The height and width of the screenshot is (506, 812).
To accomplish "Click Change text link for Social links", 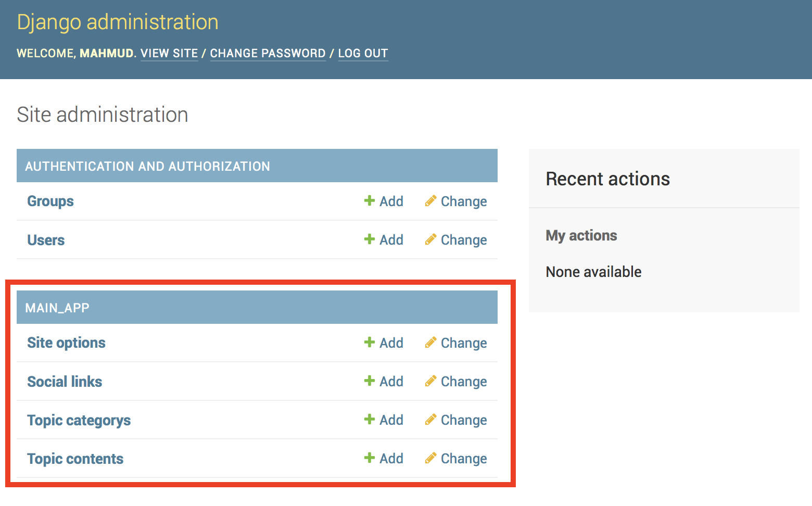I will pos(464,382).
